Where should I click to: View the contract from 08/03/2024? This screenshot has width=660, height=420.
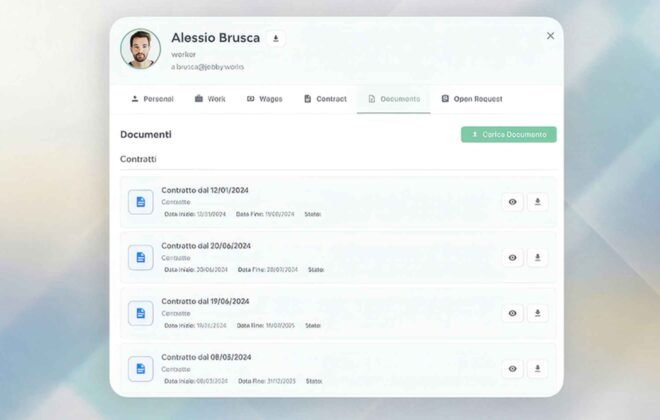point(512,369)
